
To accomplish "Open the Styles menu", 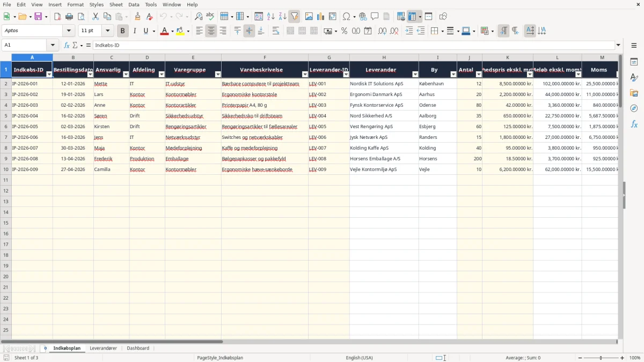I will tap(97, 4).
